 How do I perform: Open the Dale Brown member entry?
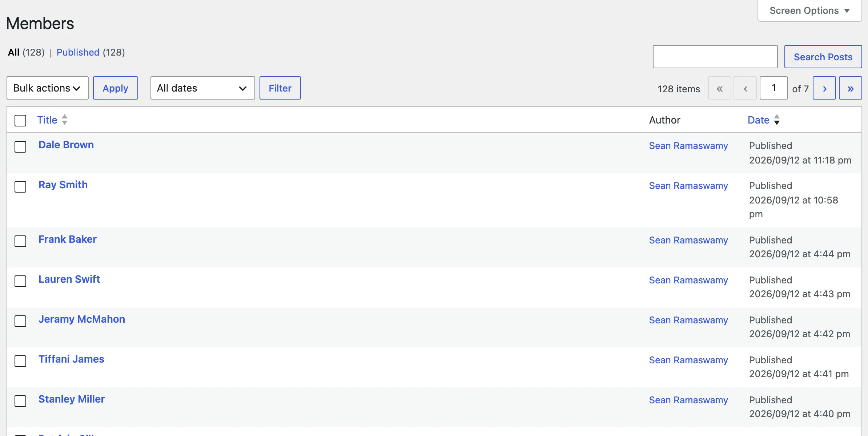tap(66, 145)
